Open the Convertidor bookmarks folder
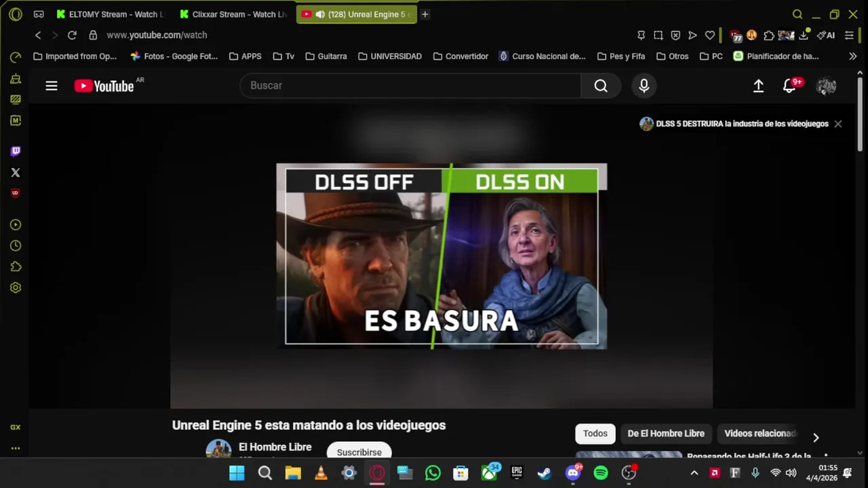868x488 pixels. (460, 56)
